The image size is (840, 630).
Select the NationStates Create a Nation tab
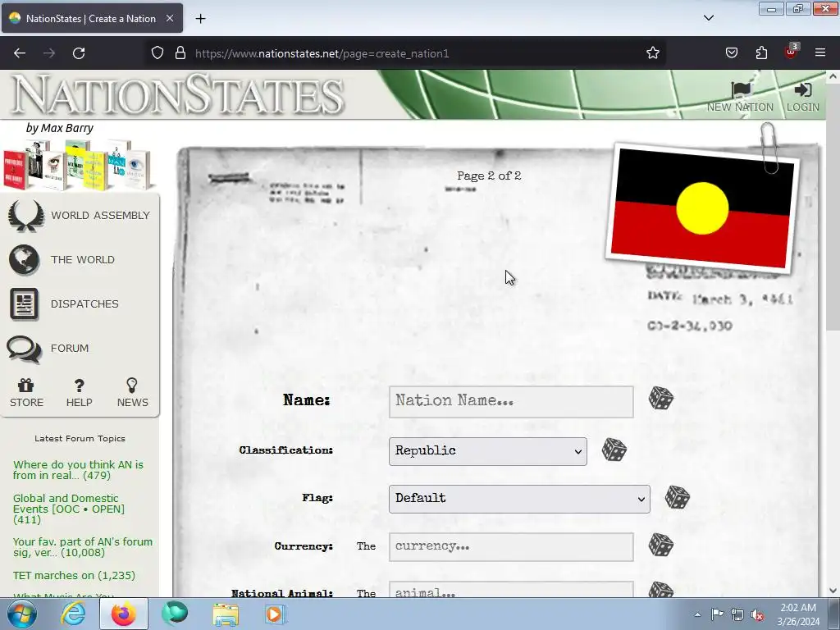coord(92,18)
